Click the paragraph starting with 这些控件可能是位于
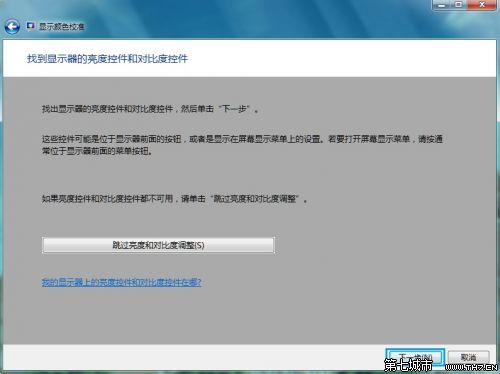 point(242,145)
